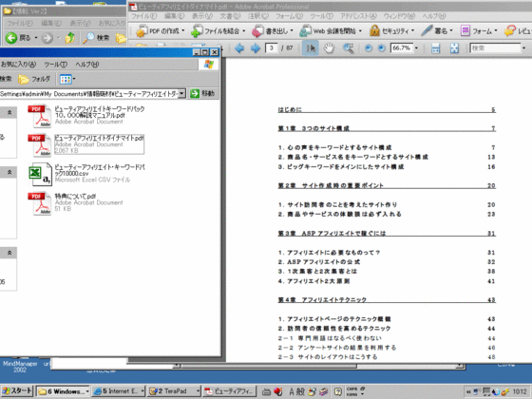The image size is (532, 399).
Task: Click the zoom in plus button
Action: 381,48
